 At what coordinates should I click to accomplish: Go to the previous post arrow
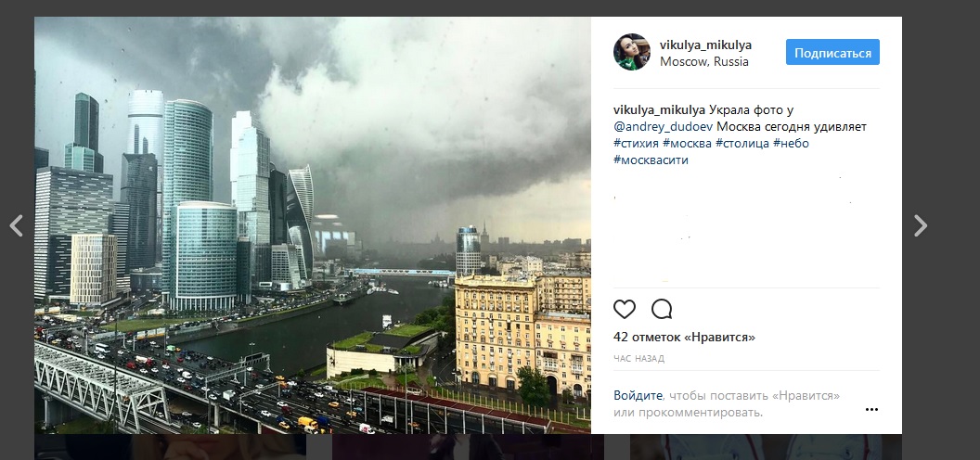(x=17, y=225)
